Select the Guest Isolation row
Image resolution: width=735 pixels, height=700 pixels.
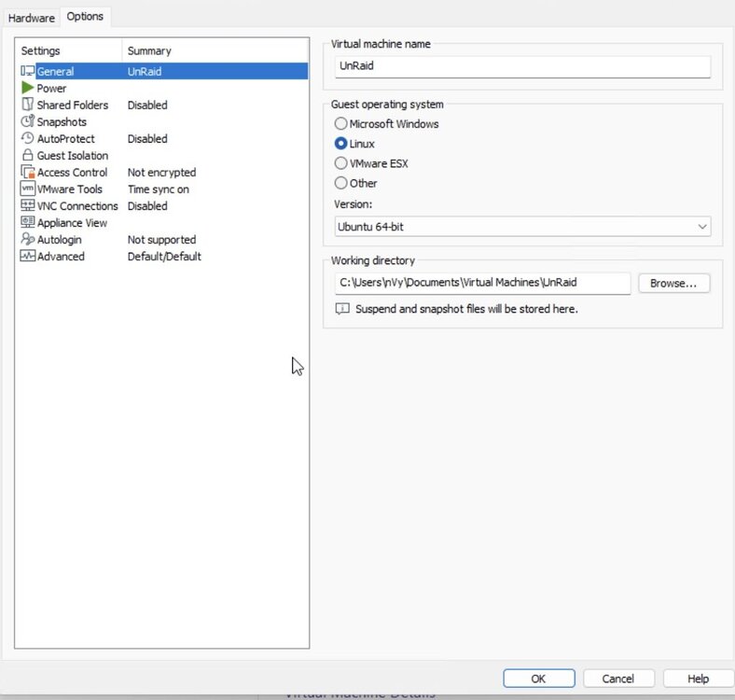pyautogui.click(x=163, y=155)
